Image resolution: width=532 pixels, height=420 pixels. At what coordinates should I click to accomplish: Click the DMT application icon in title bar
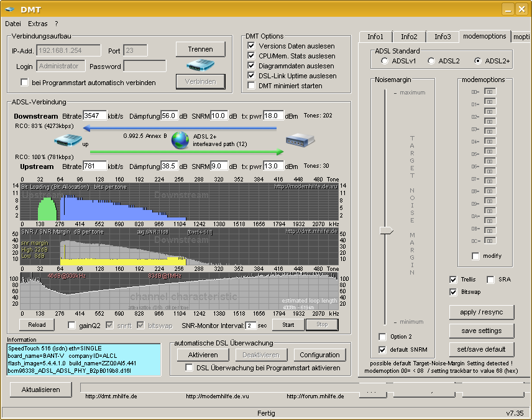coord(10,9)
